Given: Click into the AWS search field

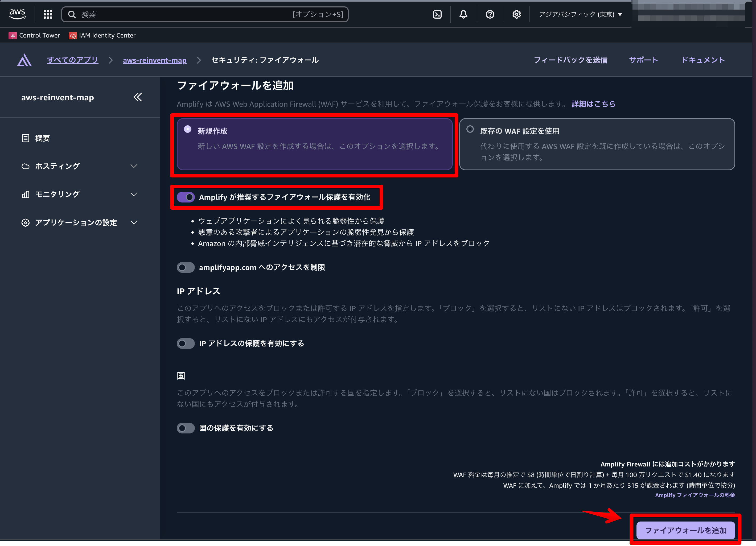Looking at the screenshot, I should [x=187, y=14].
